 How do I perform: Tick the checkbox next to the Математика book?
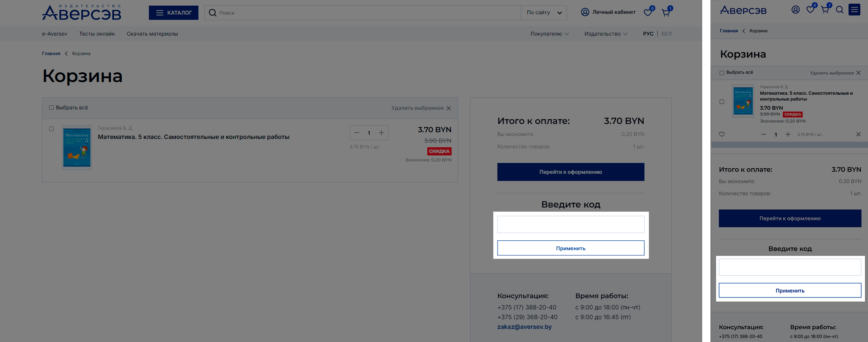51,129
